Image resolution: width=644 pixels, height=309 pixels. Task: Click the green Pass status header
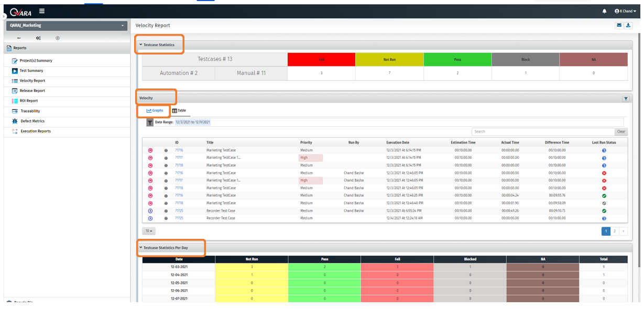(x=457, y=59)
